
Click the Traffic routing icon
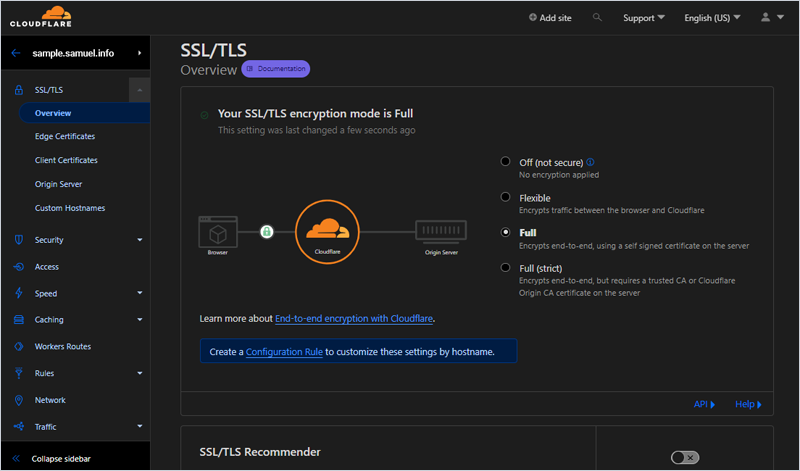(19, 427)
